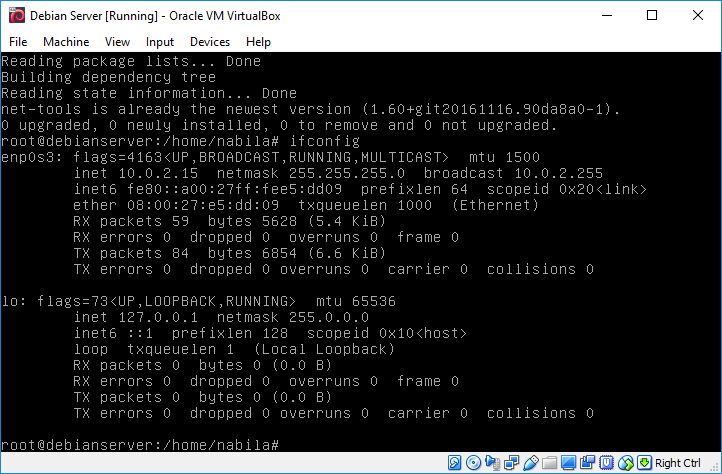
Task: Click the root@debianserver prompt at the bottom
Action: [x=140, y=445]
